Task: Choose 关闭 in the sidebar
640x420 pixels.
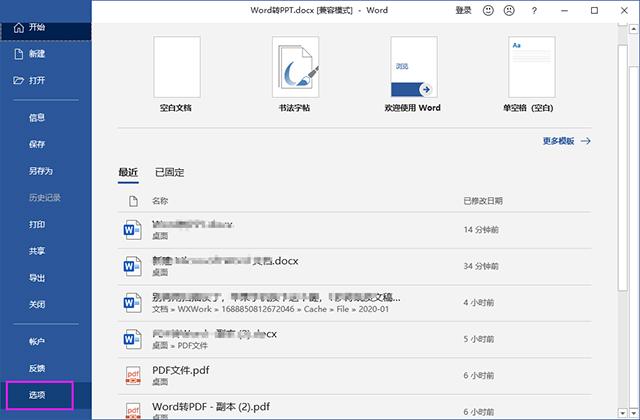Action: 37,305
